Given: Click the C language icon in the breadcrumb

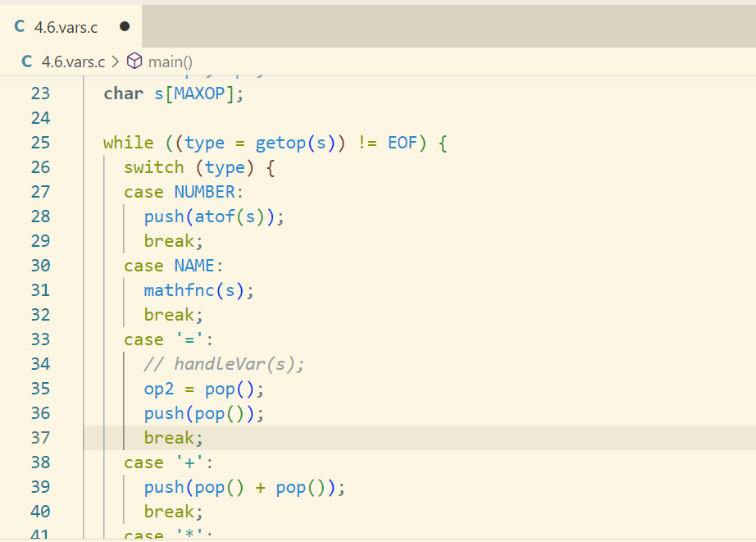Looking at the screenshot, I should 27,61.
